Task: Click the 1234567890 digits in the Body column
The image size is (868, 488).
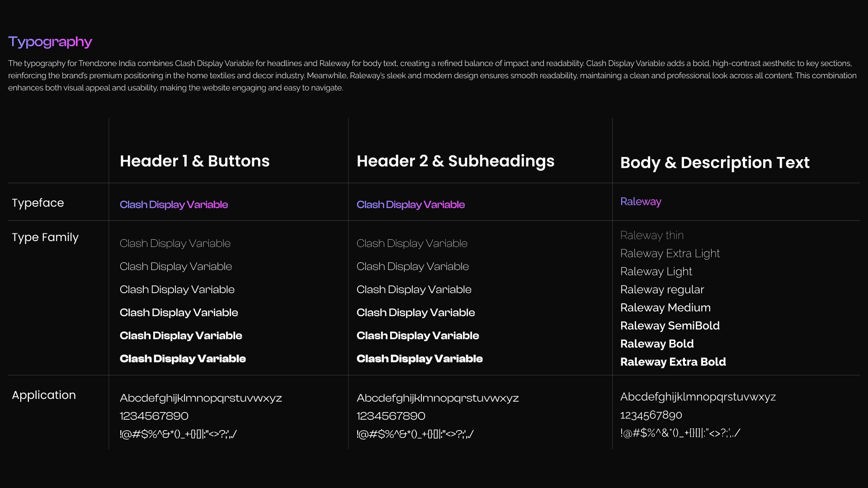Action: [x=651, y=415]
